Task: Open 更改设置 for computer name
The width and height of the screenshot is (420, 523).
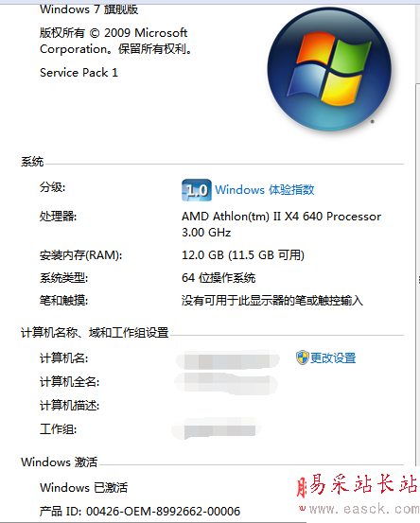Action: tap(333, 357)
